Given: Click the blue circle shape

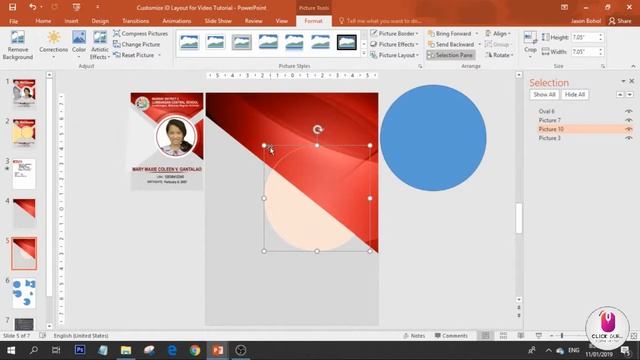Looking at the screenshot, I should point(433,138).
